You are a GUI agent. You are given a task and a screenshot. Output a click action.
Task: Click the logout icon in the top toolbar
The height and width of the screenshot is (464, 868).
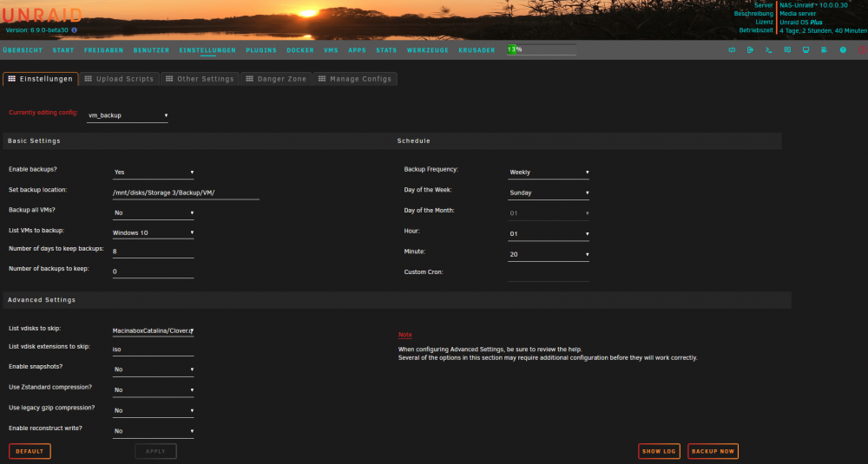click(750, 49)
